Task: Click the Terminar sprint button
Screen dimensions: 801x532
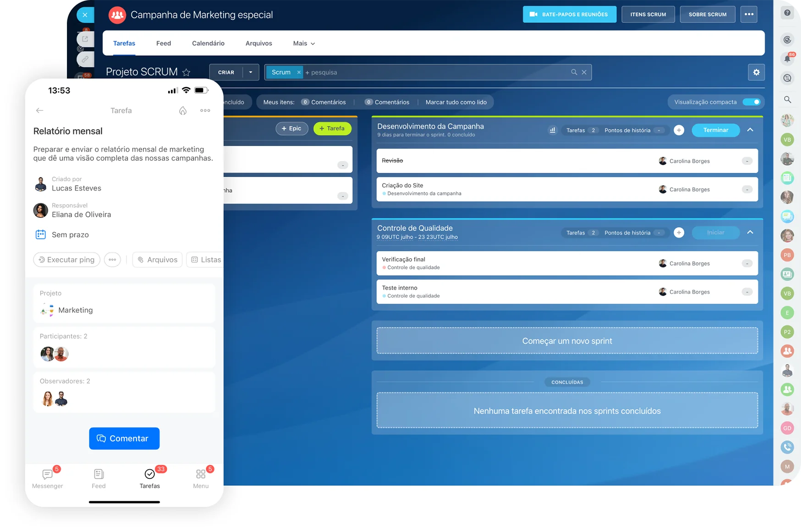Action: 715,130
